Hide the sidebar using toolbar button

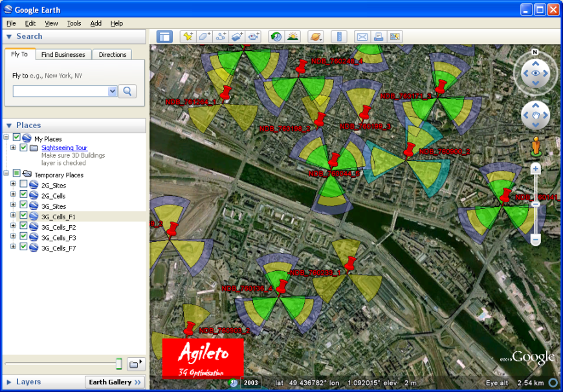click(x=164, y=37)
